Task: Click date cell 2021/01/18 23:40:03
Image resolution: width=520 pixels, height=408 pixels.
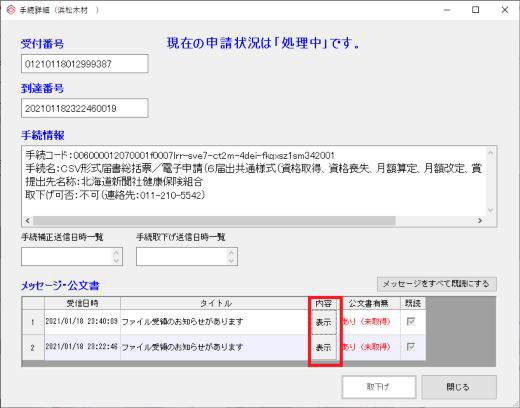Action: (82, 322)
